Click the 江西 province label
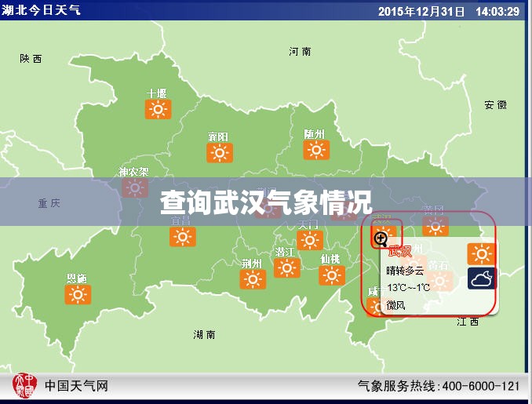 tap(468, 321)
